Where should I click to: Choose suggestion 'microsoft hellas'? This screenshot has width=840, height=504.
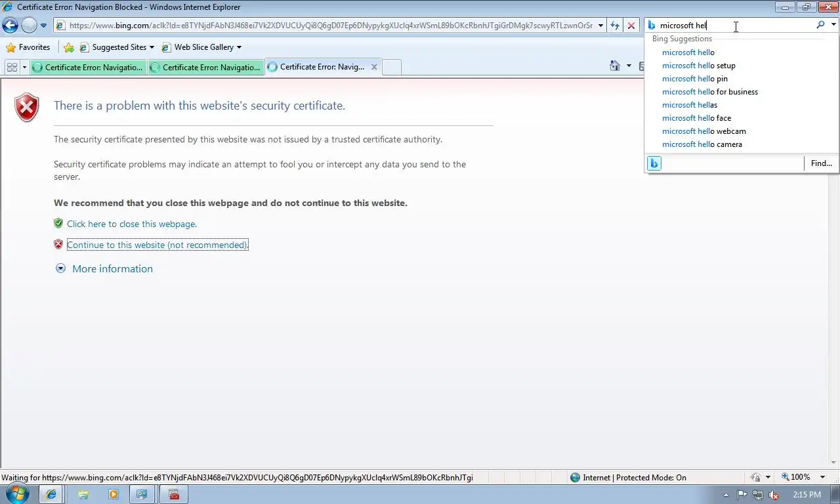click(x=690, y=105)
